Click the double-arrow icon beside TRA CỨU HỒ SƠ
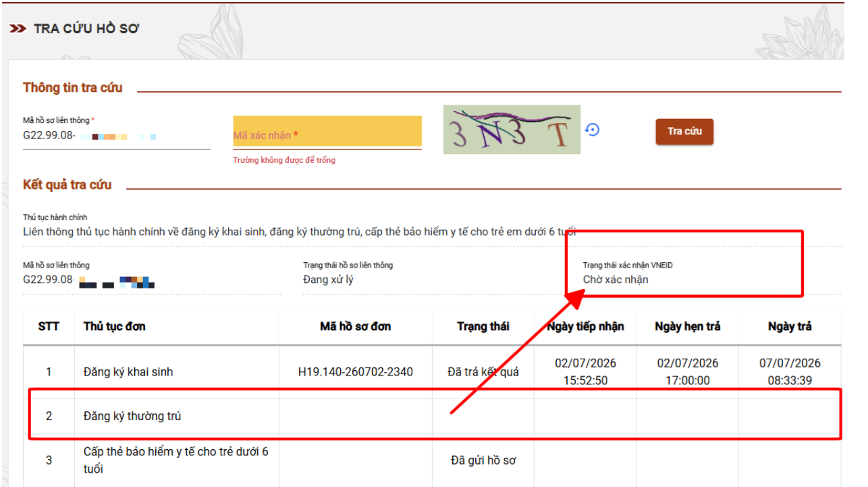The width and height of the screenshot is (868, 487). [x=18, y=29]
